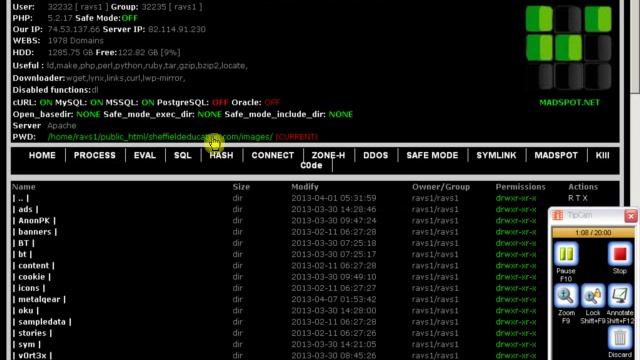
Task: Click the TipCam Zoom magnifier icon
Action: [566, 296]
